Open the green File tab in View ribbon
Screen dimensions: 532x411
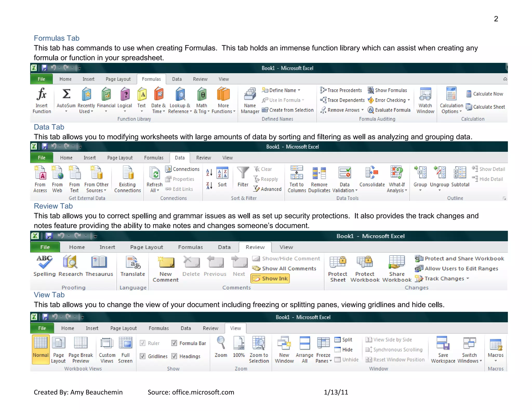pyautogui.click(x=42, y=328)
